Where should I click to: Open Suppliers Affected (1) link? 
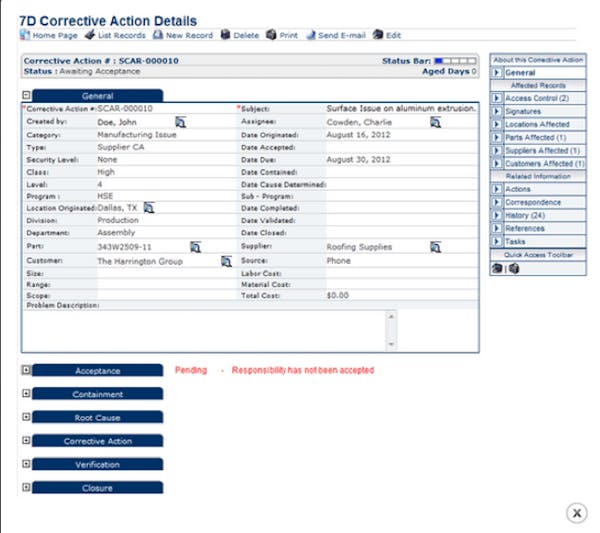(543, 150)
